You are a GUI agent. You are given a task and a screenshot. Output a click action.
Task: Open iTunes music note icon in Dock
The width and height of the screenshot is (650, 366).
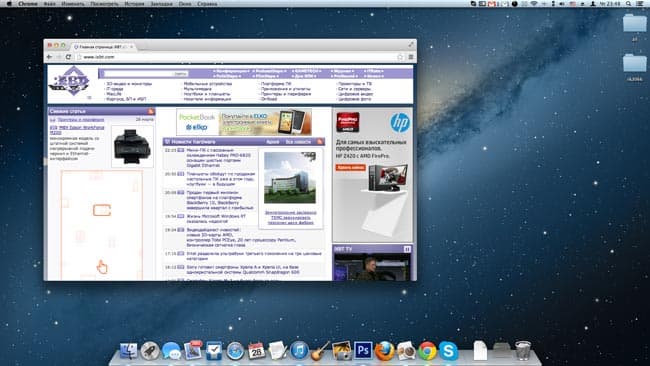[x=299, y=351]
